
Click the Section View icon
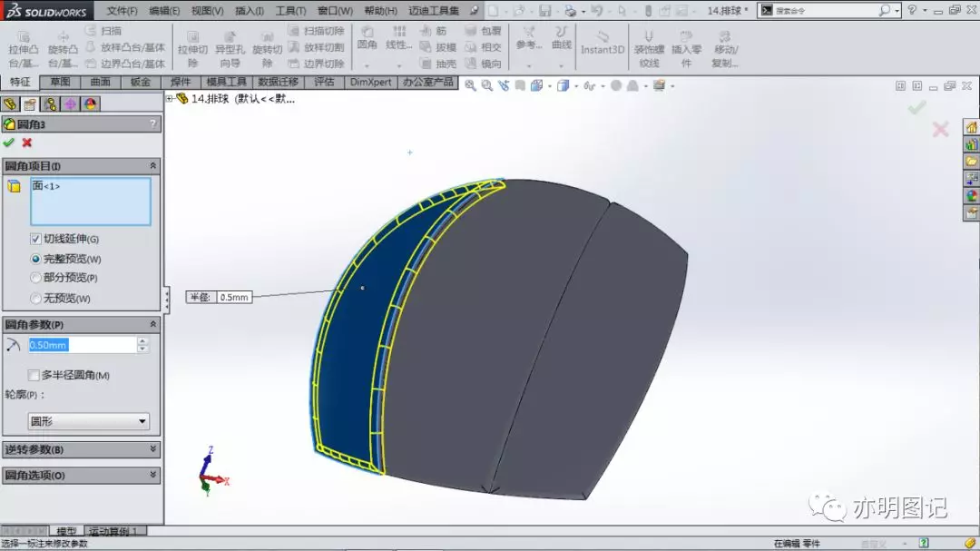[520, 85]
